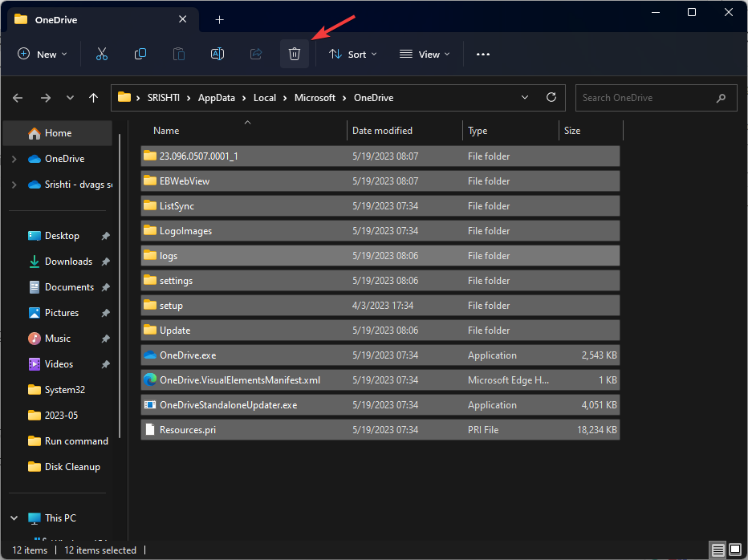The image size is (748, 560).
Task: Click Local in the address path
Action: pos(265,98)
